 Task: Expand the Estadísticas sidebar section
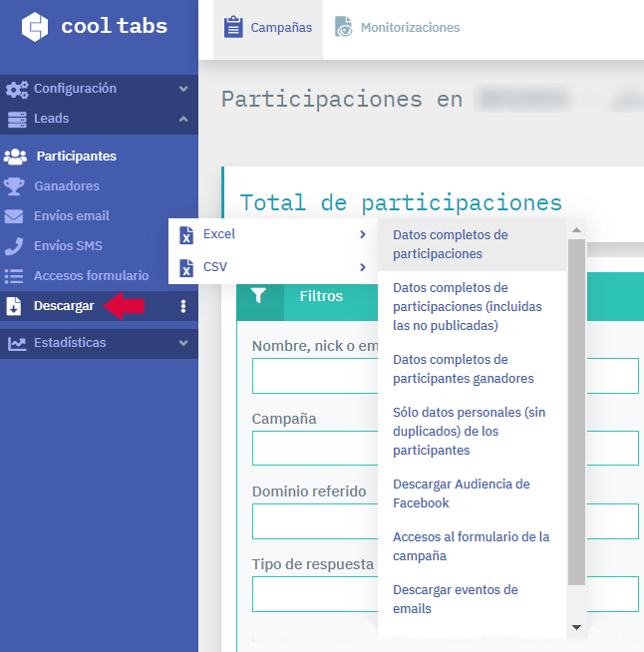point(182,343)
